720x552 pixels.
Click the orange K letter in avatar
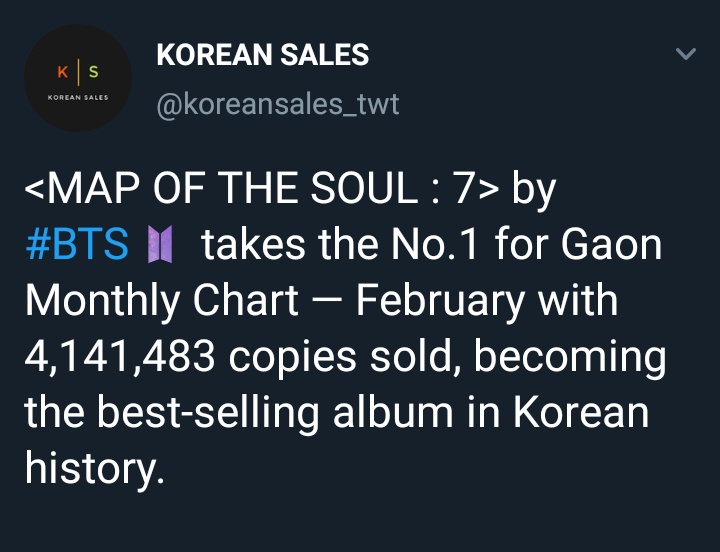click(63, 72)
